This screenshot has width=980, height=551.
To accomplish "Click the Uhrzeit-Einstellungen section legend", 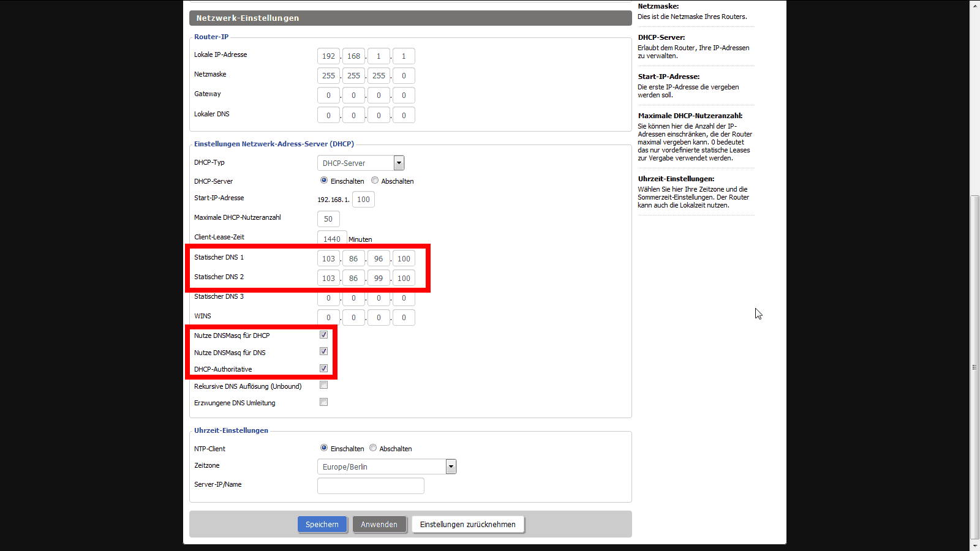I will pyautogui.click(x=231, y=430).
